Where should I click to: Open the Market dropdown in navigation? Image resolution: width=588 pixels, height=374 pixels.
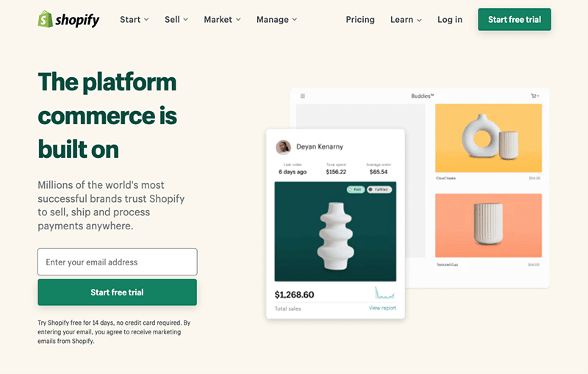pos(222,20)
